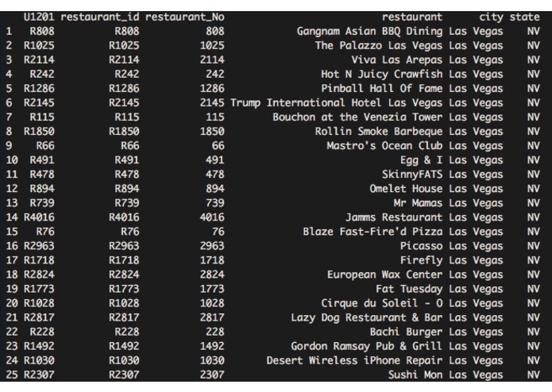Click restaurant_No value 1025
This screenshot has height=392, width=552.
[212, 46]
